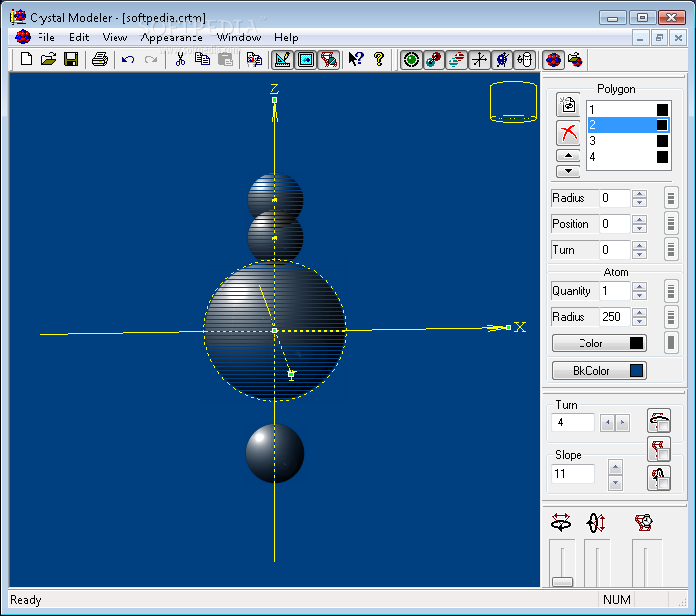
Task: Toggle the red-teal bonded atoms icon
Action: coord(433,60)
